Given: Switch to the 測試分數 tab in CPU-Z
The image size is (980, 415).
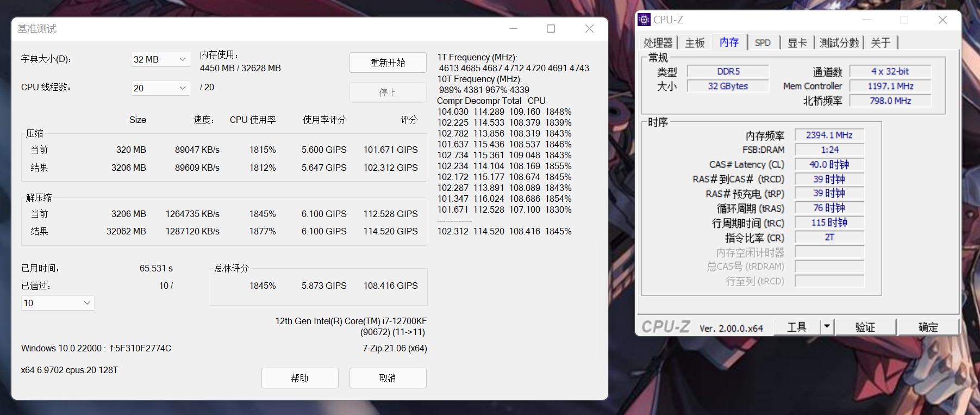Looking at the screenshot, I should (839, 42).
